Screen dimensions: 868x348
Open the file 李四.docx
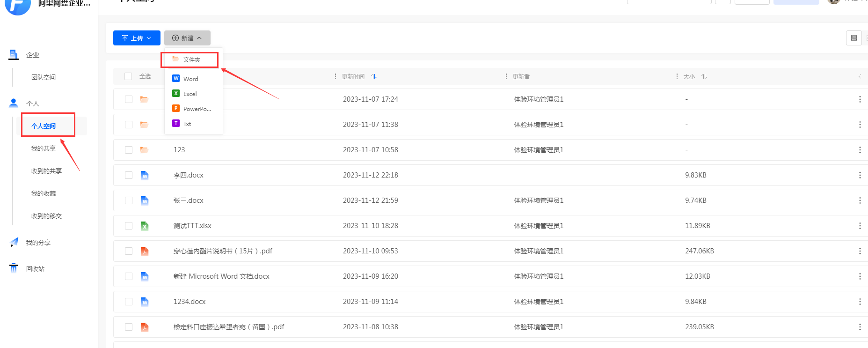(189, 175)
